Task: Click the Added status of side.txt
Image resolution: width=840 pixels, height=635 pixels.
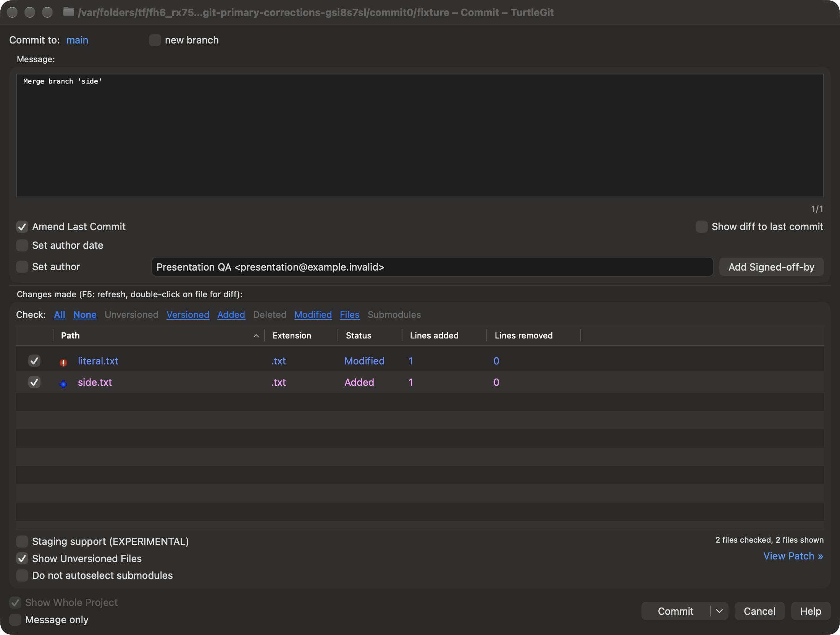Action: (x=359, y=382)
